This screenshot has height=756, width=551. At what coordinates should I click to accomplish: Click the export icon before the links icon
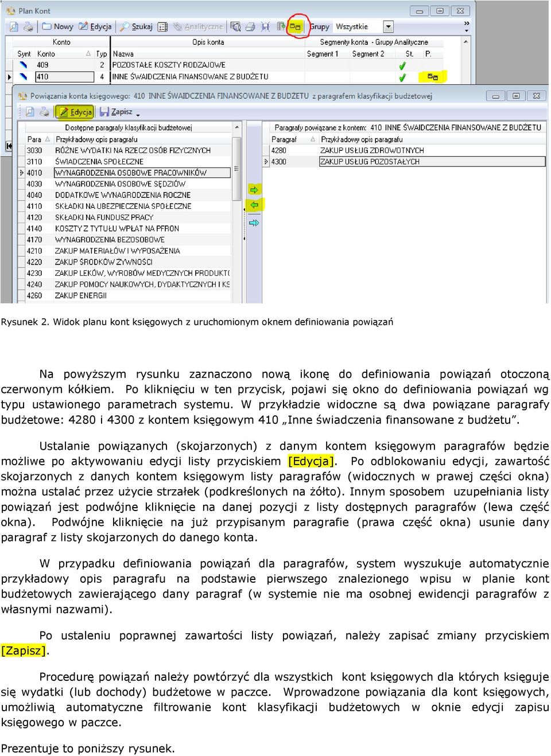pos(281,27)
